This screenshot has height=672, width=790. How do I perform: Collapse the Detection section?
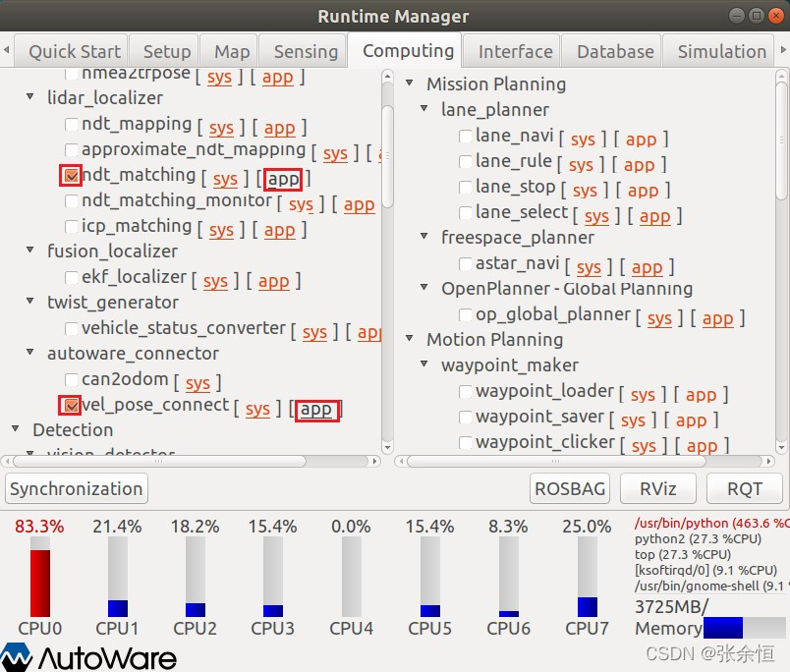pyautogui.click(x=15, y=428)
